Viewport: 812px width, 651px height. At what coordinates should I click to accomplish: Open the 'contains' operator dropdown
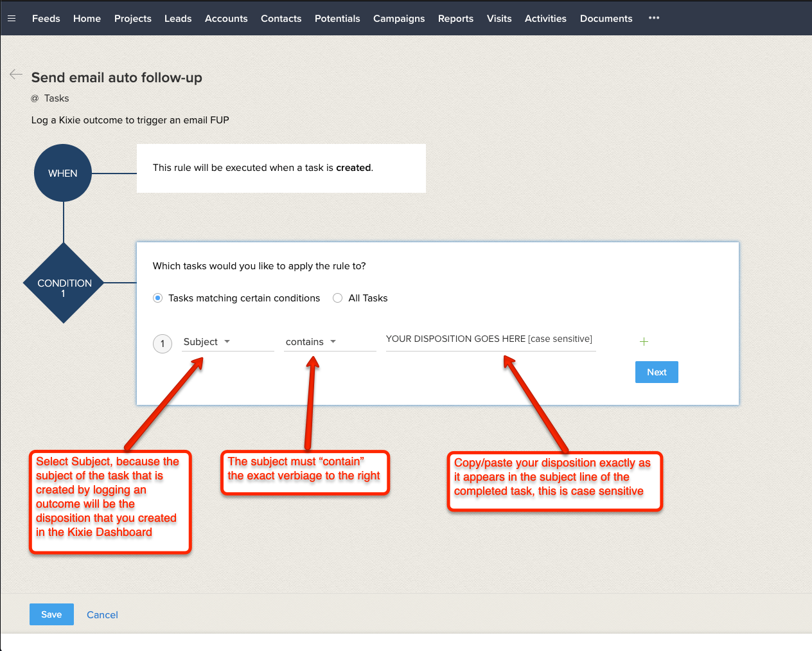[330, 342]
